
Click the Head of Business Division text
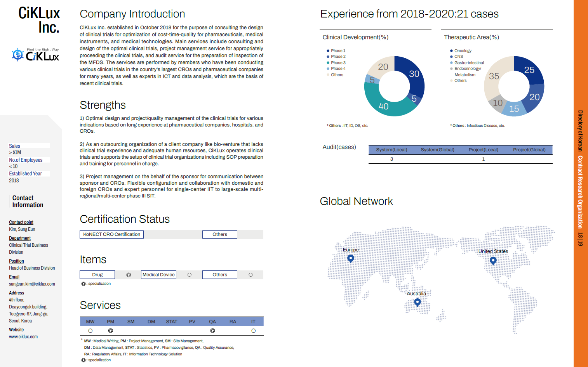click(32, 268)
